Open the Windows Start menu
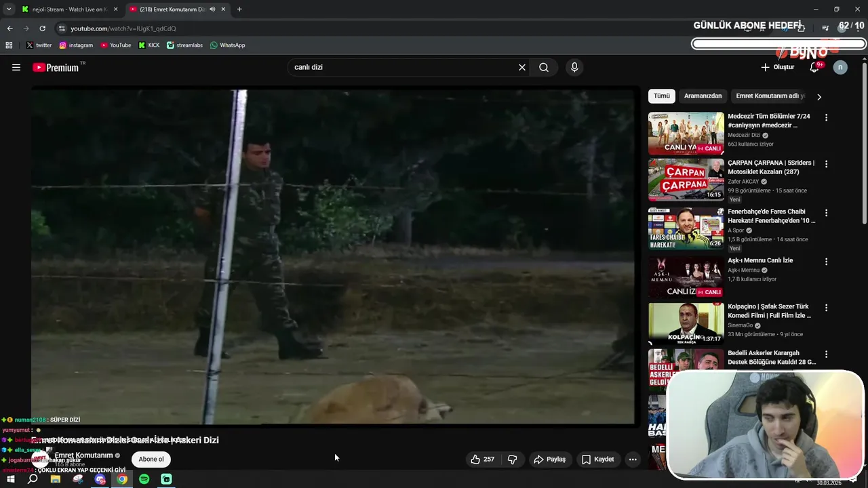 (x=10, y=479)
